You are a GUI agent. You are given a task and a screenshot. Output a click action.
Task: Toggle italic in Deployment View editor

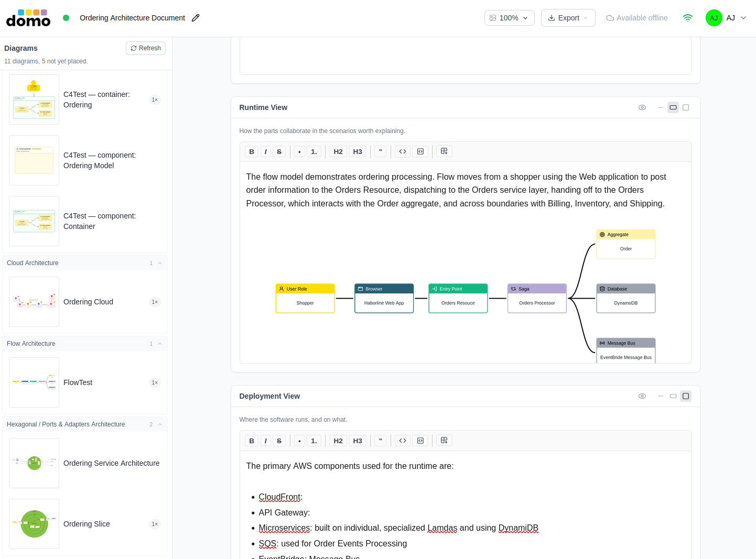[266, 441]
